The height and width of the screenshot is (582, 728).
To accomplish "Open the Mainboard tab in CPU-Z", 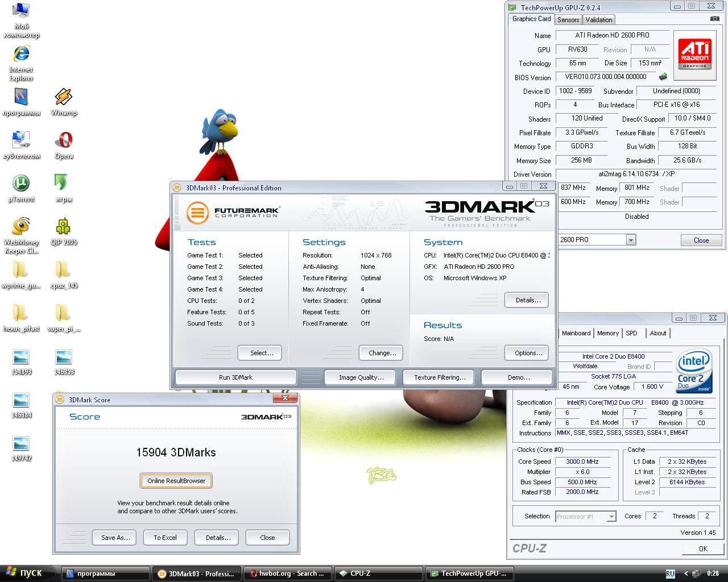I will pos(576,333).
